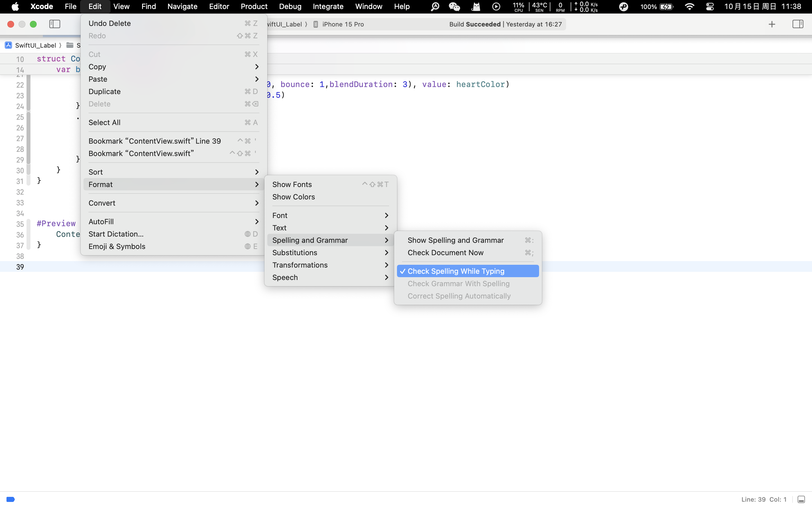
Task: Toggle the left navigator sidebar icon
Action: pos(55,24)
